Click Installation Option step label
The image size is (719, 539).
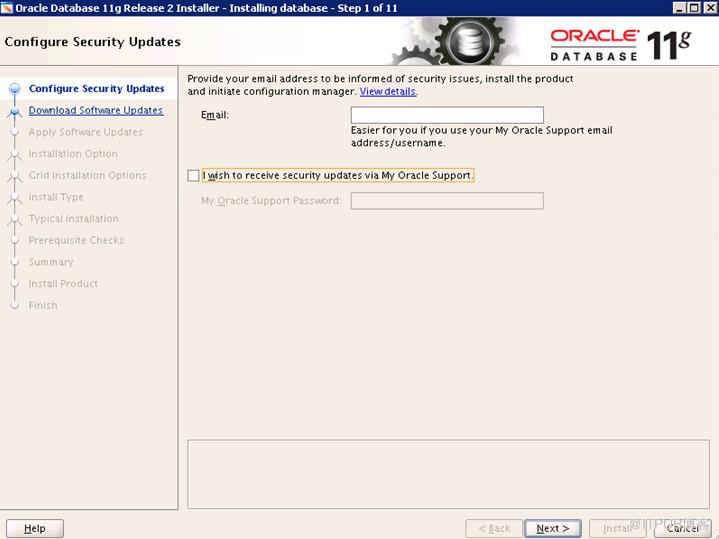pos(73,154)
